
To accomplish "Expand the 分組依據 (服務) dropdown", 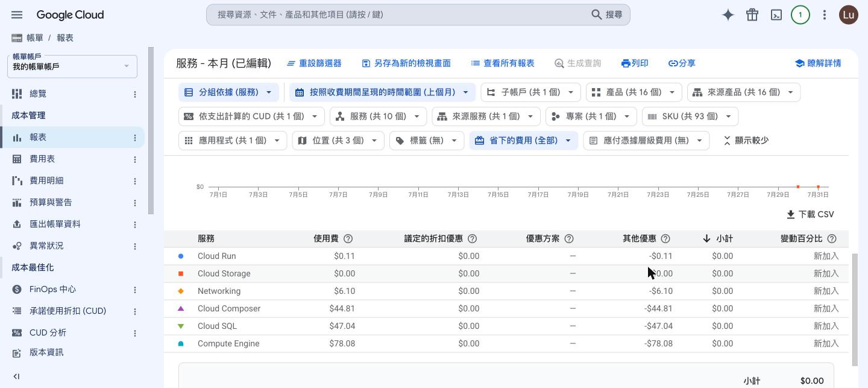I will [228, 92].
